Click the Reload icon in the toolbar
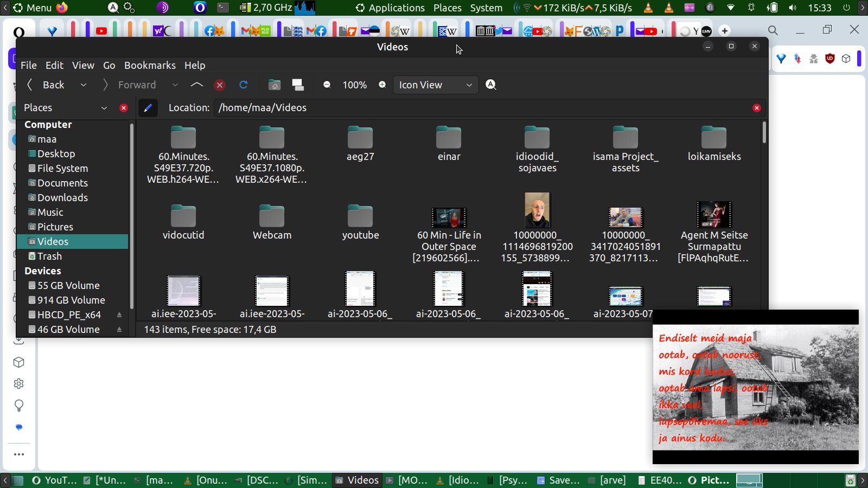Screen dimensions: 868x488 (244, 85)
